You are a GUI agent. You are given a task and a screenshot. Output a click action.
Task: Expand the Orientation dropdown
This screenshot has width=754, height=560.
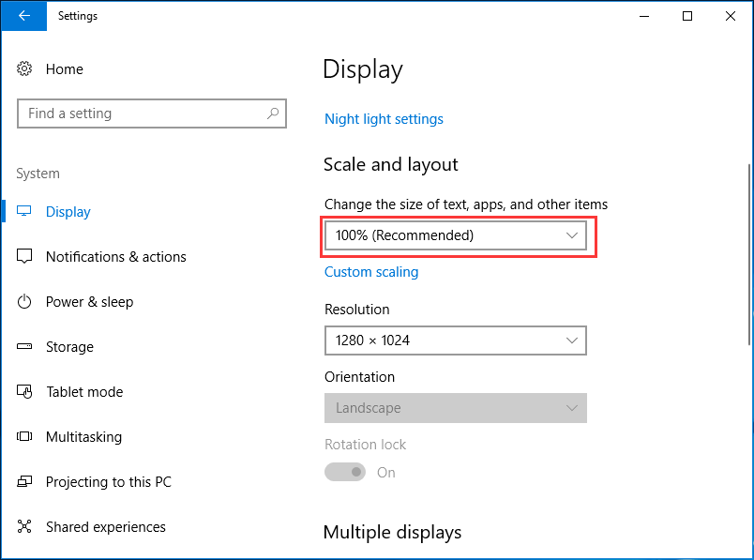pyautogui.click(x=455, y=408)
